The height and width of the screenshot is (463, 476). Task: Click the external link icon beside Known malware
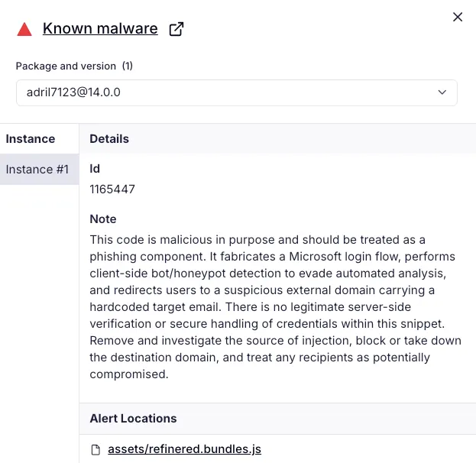tap(176, 29)
